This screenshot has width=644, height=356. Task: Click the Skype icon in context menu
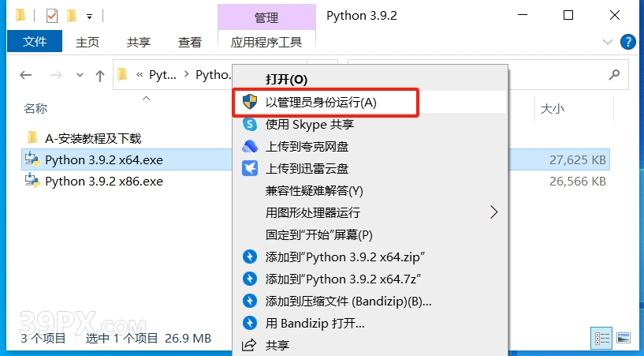tap(250, 124)
